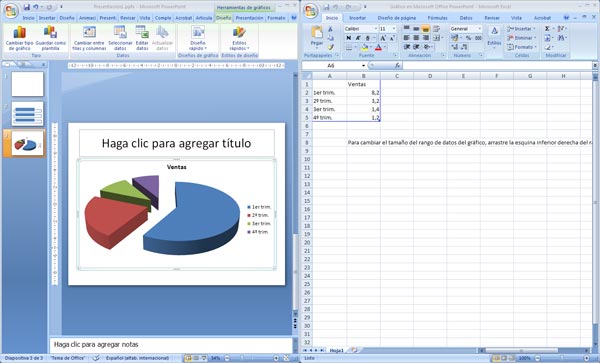Open the General number format dropdown

pos(479,29)
